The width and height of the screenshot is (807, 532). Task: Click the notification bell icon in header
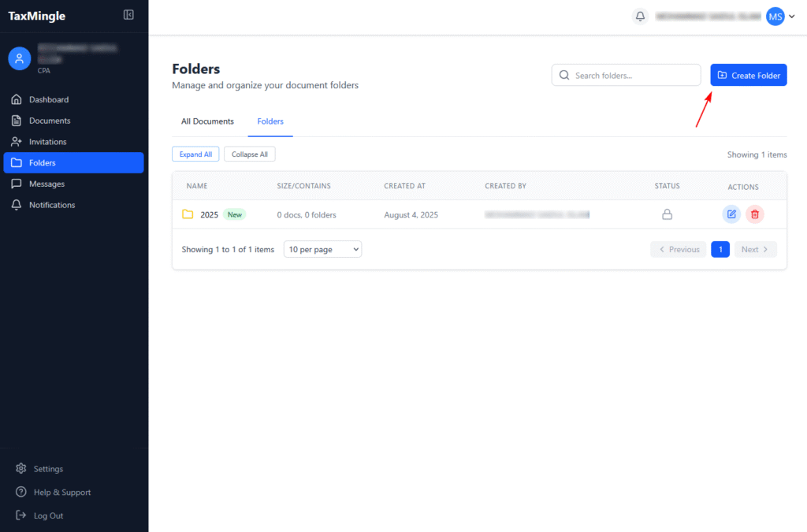coord(640,17)
